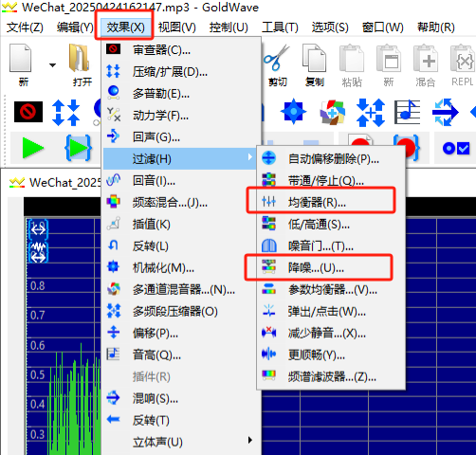This screenshot has width=476, height=455.
Task: Expand the 过滤(H) submenu arrow
Action: click(249, 157)
